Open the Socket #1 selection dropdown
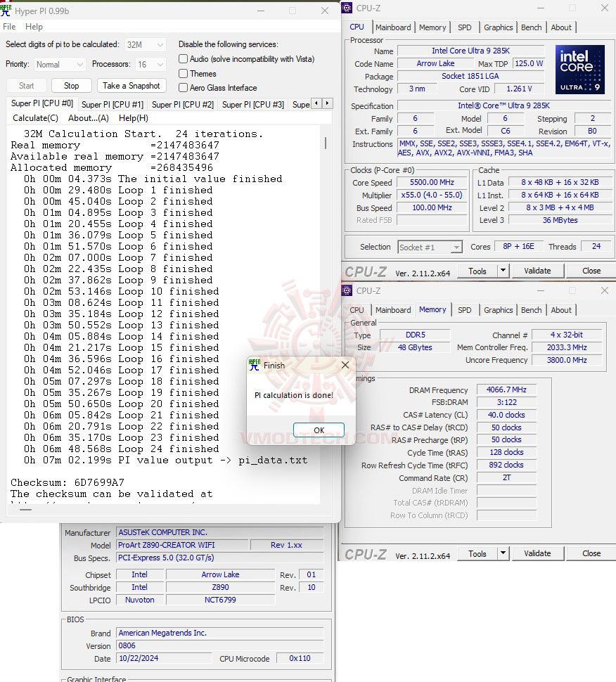 (x=430, y=247)
